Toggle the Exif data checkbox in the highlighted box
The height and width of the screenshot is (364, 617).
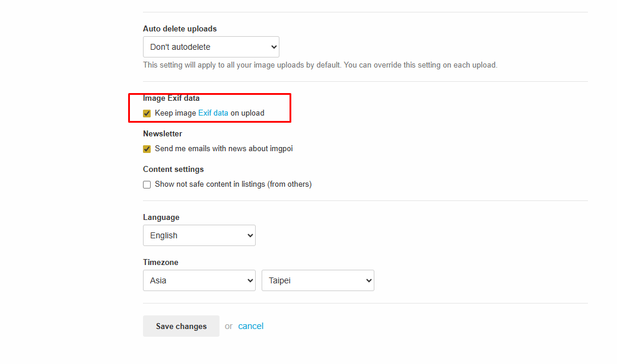click(147, 113)
